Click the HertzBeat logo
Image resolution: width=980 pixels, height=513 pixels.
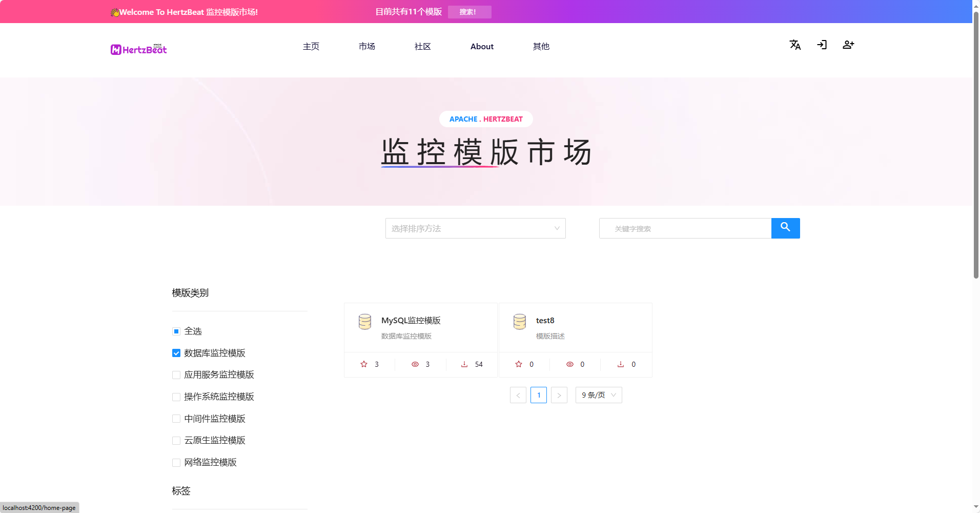click(x=139, y=49)
